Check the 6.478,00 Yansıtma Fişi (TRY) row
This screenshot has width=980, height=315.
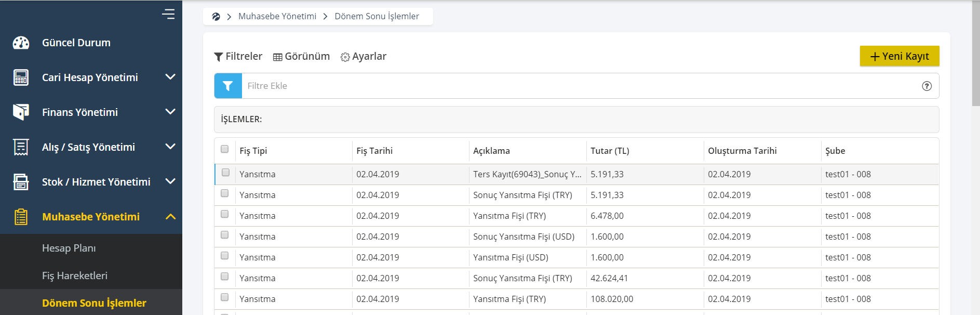224,214
